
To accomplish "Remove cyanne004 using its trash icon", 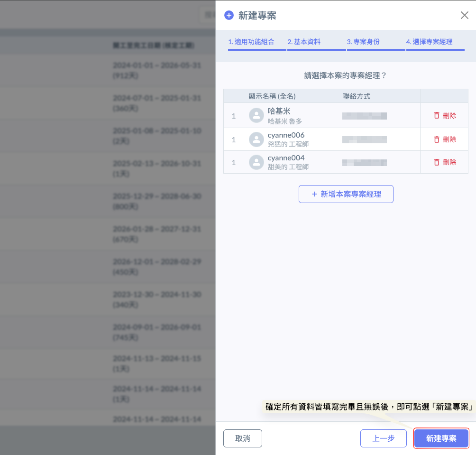I will pos(437,162).
